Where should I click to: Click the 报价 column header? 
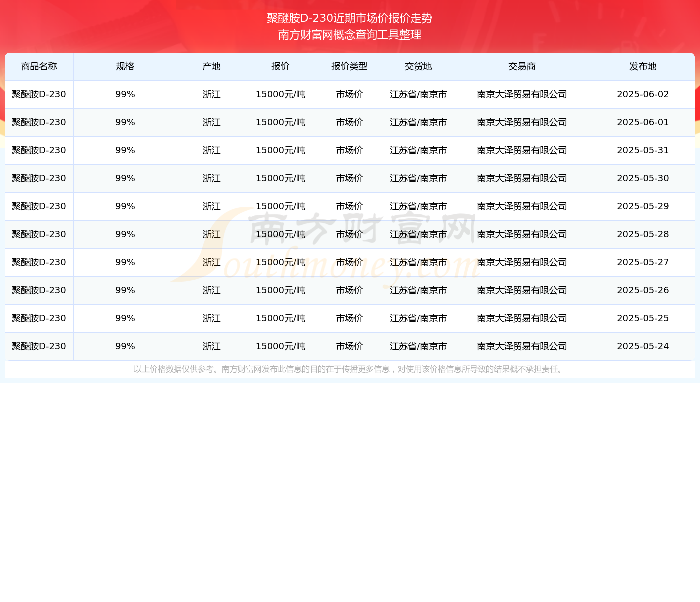pyautogui.click(x=280, y=66)
